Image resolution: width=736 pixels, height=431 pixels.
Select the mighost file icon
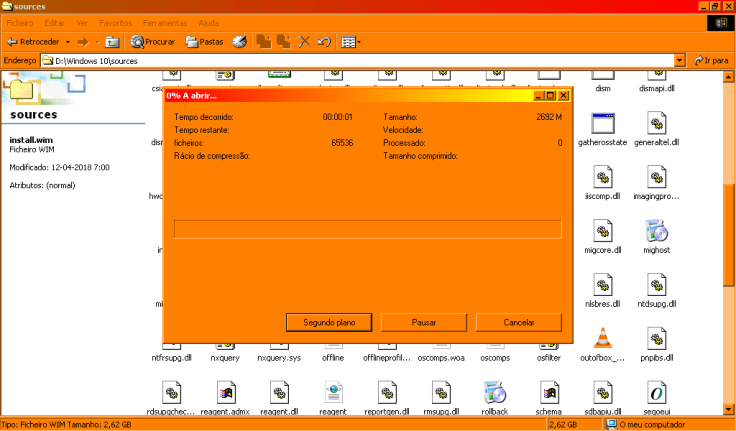[x=656, y=232]
